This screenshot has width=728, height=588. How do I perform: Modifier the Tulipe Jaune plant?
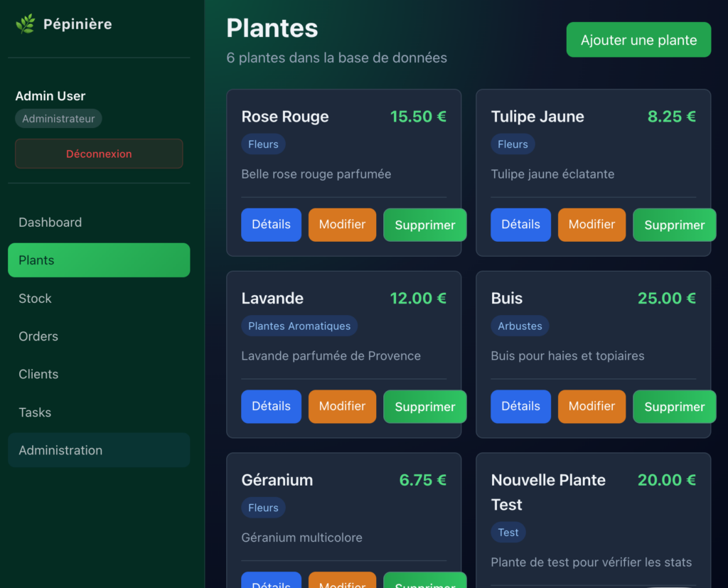[x=592, y=225]
